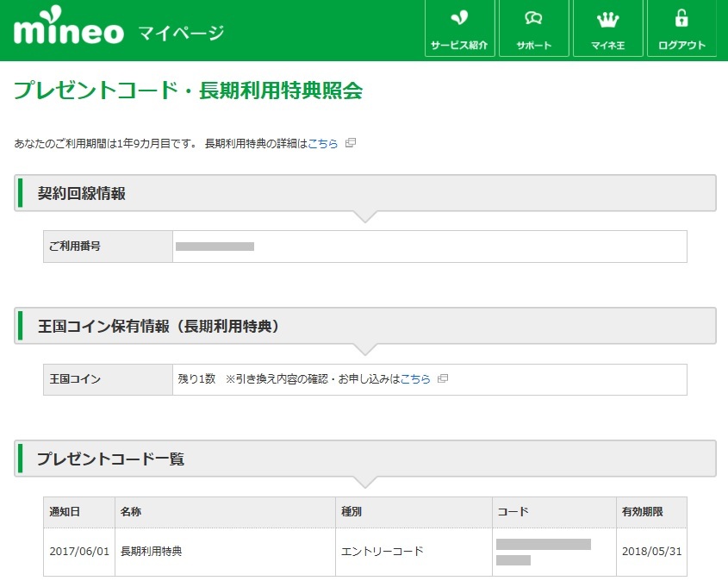
Task: Click external-link icon in 王国コイン row
Action: coord(443,378)
